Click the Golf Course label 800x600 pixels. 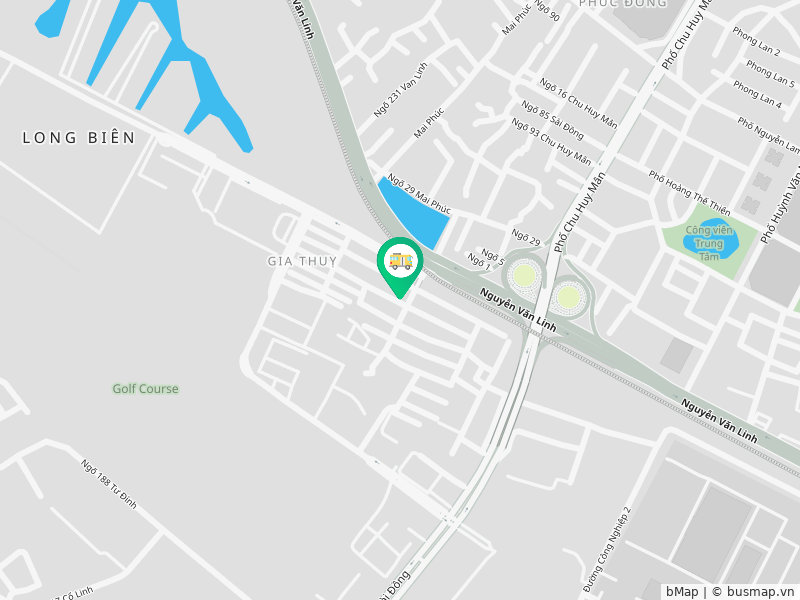click(145, 389)
